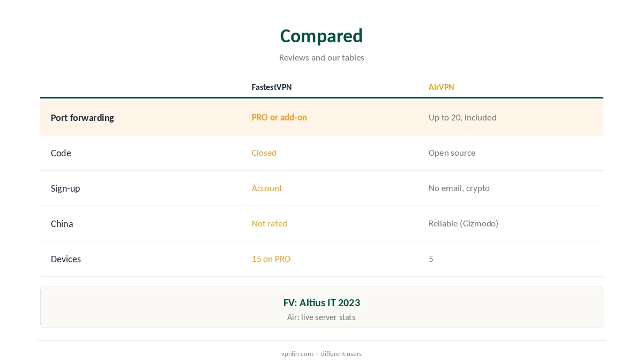Click the 'No email, crypto' cell
This screenshot has width=643, height=364.
[459, 188]
